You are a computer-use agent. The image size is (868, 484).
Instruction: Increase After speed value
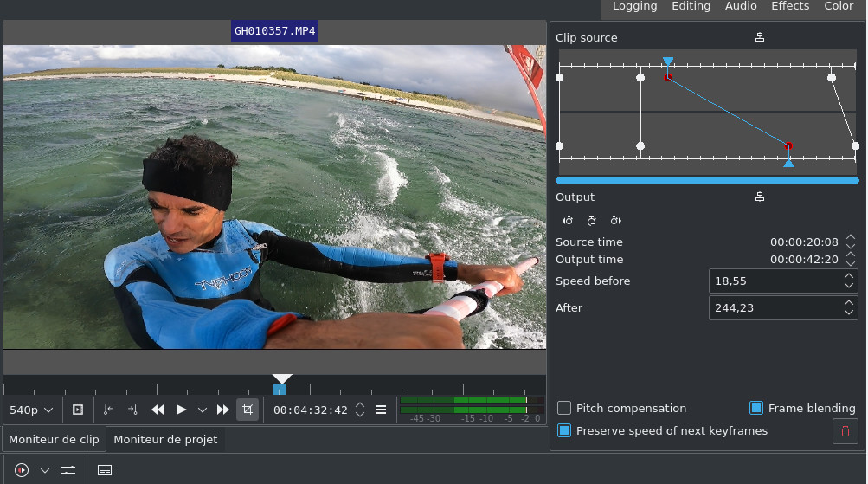849,302
